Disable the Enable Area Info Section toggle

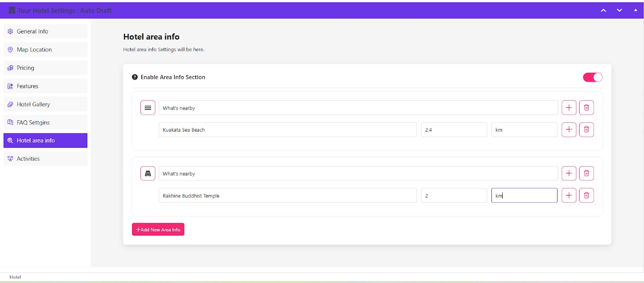(592, 77)
